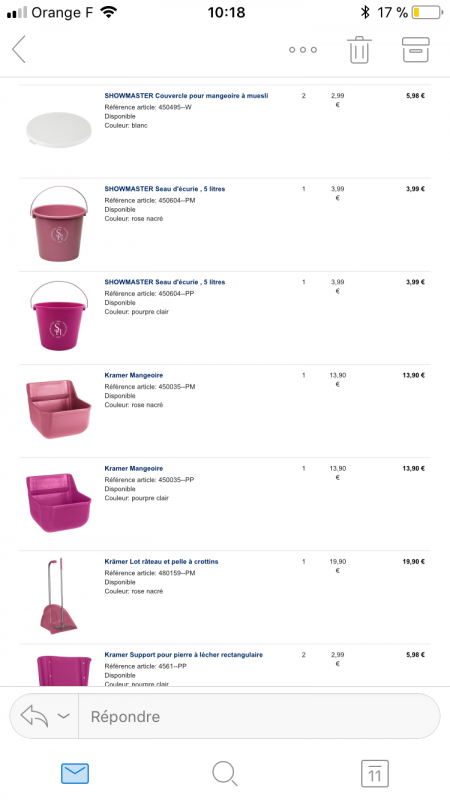Open the Calendar tab

point(374,773)
